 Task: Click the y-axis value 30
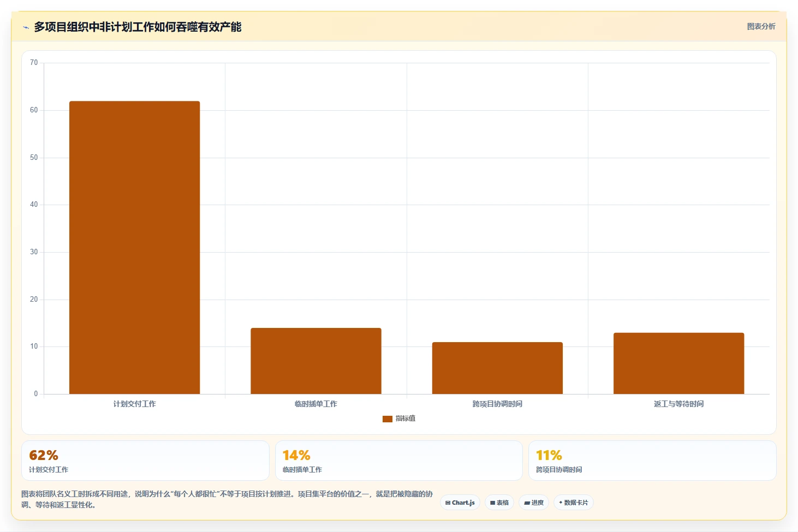click(34, 252)
